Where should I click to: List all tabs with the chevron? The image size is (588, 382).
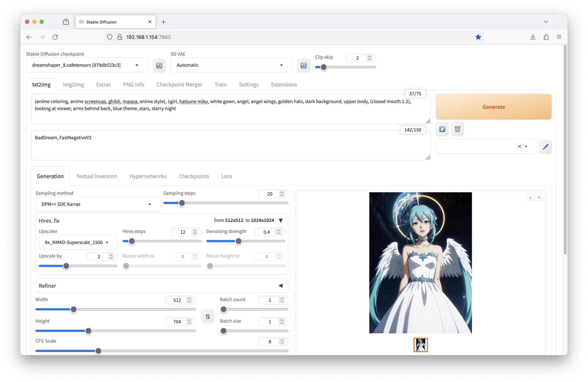546,22
